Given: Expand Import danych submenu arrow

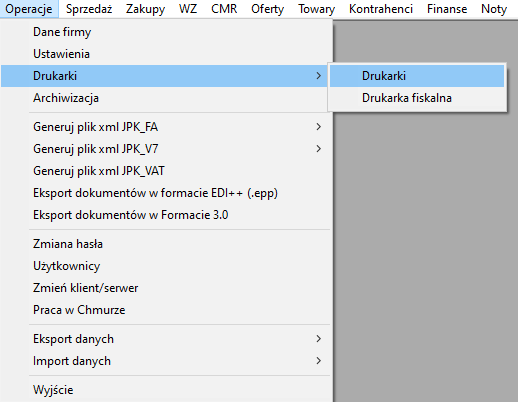Looking at the screenshot, I should pyautogui.click(x=319, y=361).
